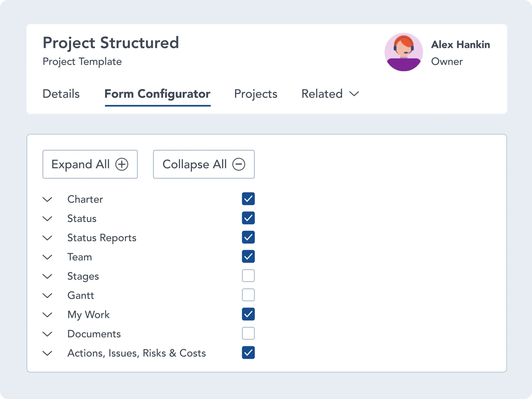Click the chevron next to Team

[x=47, y=257]
